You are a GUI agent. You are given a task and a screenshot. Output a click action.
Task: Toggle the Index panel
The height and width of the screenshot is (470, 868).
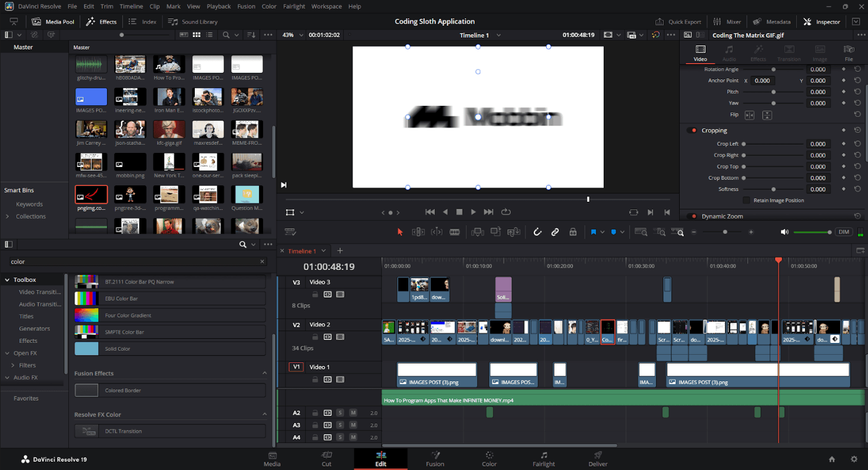(x=142, y=22)
